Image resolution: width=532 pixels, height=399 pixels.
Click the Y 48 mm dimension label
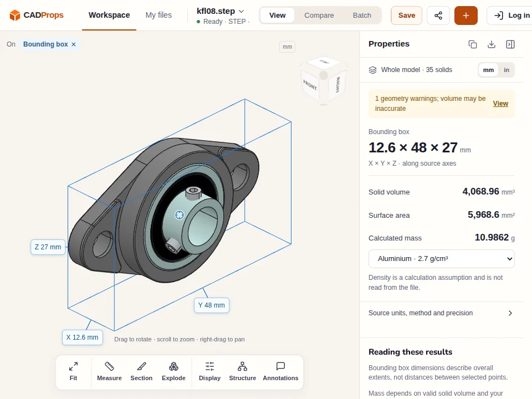(x=211, y=305)
